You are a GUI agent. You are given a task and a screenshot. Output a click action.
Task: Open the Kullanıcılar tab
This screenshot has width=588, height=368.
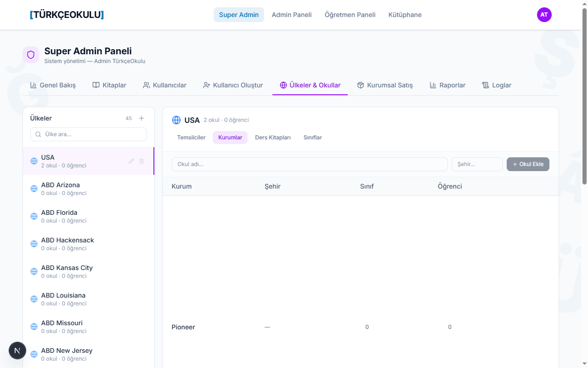point(165,85)
